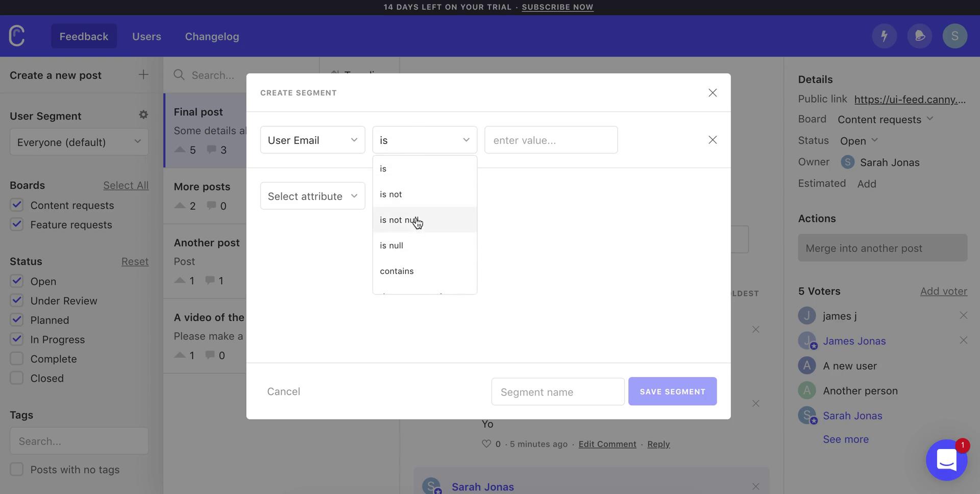Focus the Segment name input field
Image resolution: width=980 pixels, height=494 pixels.
tap(557, 392)
